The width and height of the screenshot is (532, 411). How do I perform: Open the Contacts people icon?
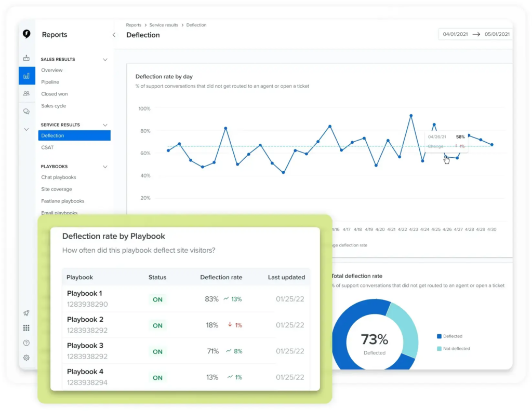tap(26, 94)
